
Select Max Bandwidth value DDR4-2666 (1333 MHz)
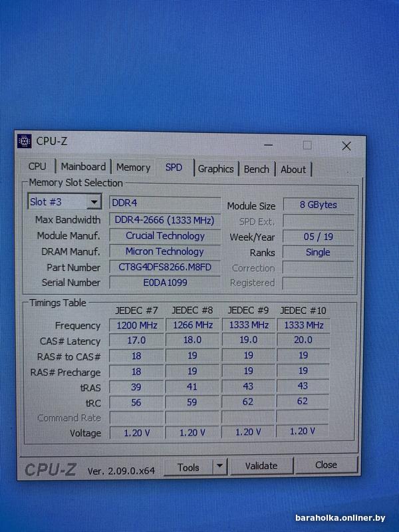pyautogui.click(x=165, y=220)
